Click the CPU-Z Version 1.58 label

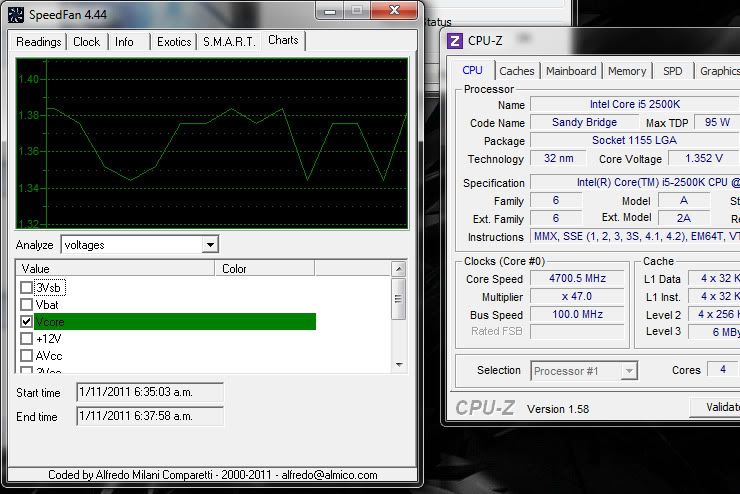[558, 409]
